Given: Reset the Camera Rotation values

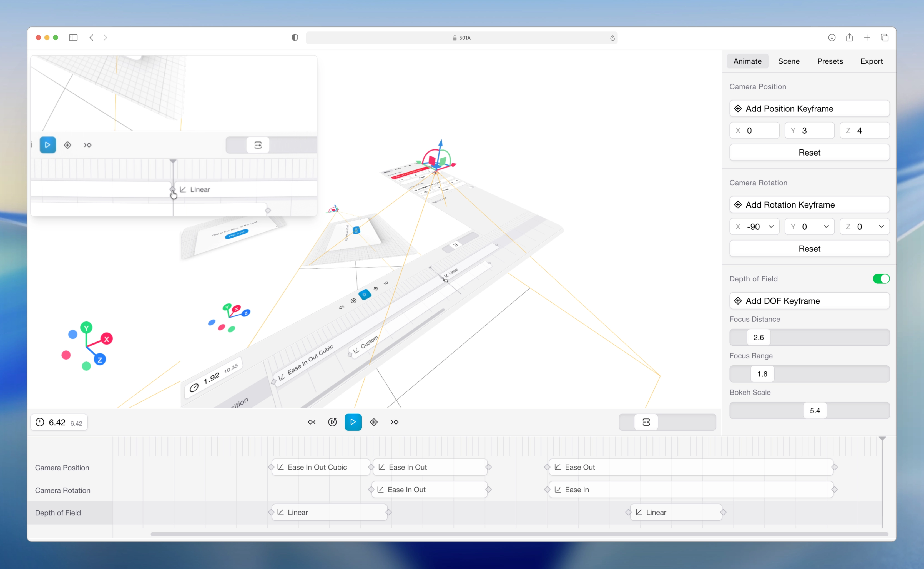Looking at the screenshot, I should click(809, 249).
